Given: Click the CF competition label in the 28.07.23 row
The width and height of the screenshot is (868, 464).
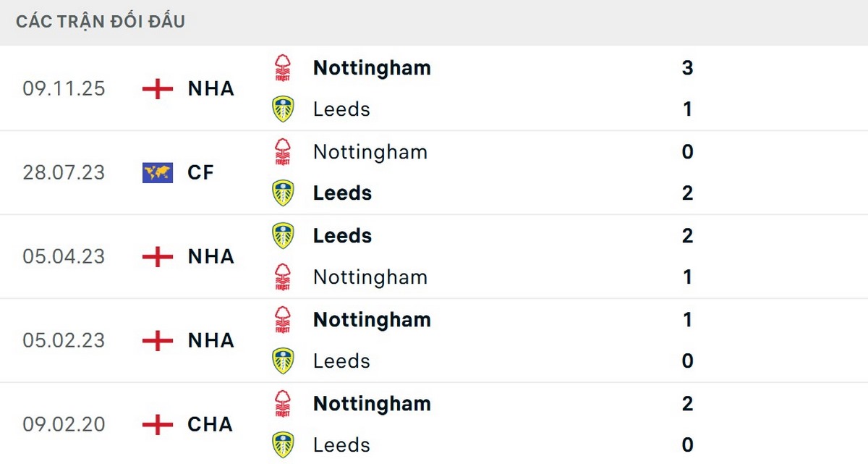Looking at the screenshot, I should point(200,172).
